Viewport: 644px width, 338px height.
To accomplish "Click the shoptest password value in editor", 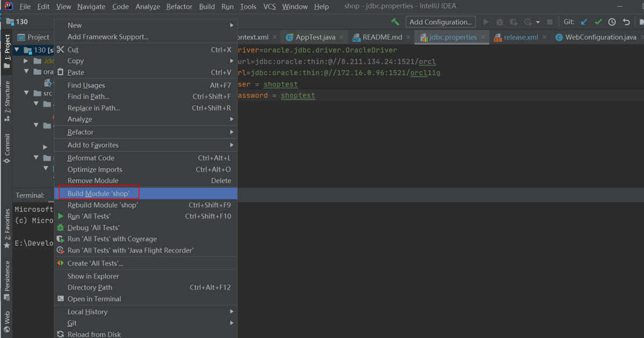I will (x=298, y=96).
